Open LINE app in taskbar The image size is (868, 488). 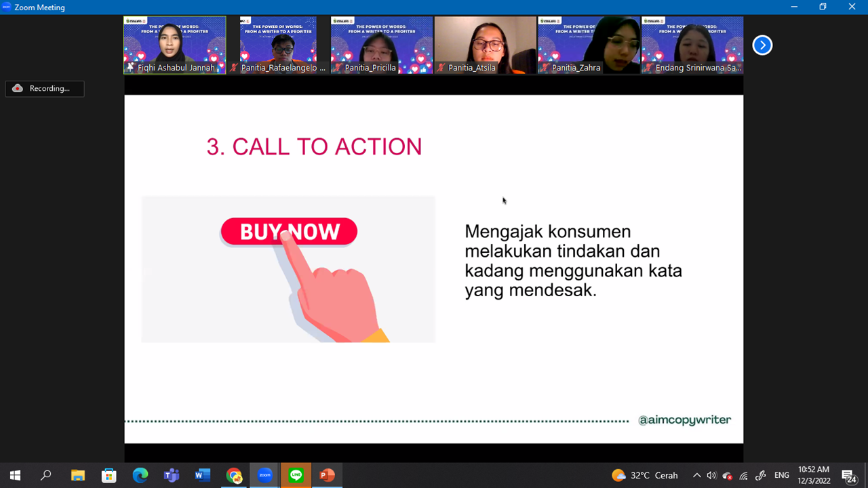[296, 475]
